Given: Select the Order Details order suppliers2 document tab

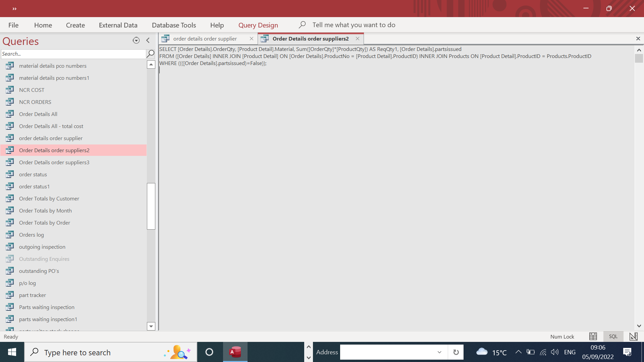Looking at the screenshot, I should tap(310, 39).
